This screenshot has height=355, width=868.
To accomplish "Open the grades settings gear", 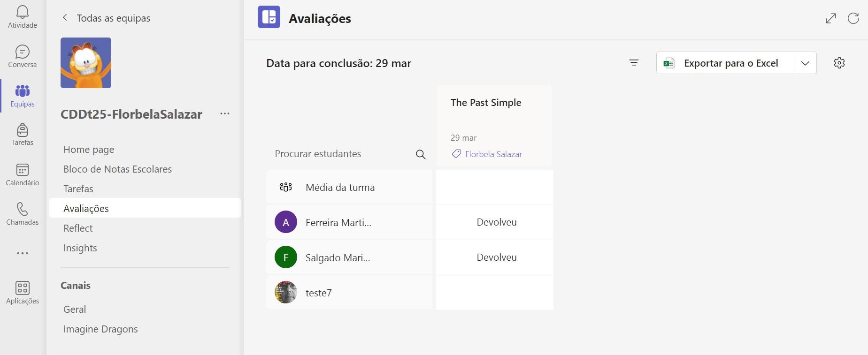I will point(839,63).
